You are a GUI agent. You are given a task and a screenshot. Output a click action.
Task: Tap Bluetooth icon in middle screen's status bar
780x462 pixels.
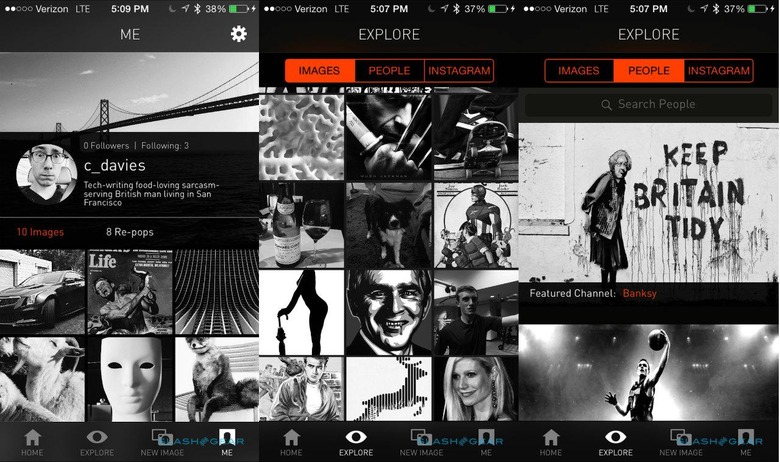pyautogui.click(x=456, y=8)
